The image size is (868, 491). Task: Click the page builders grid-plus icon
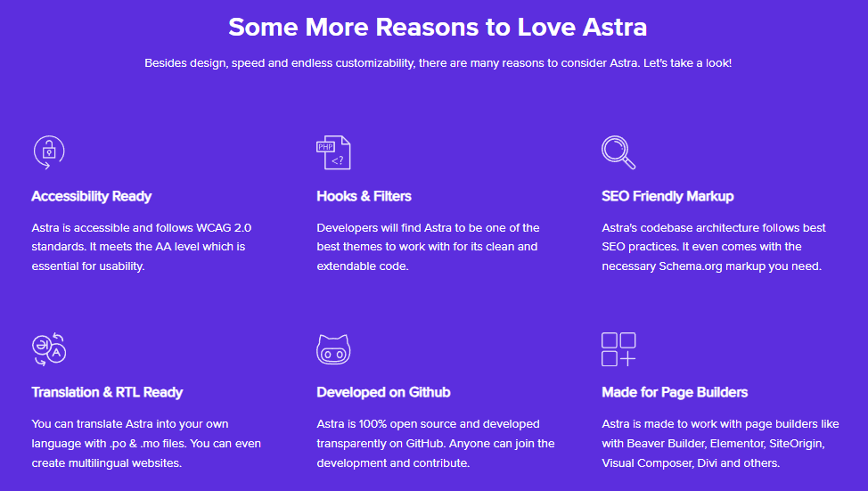coord(618,349)
